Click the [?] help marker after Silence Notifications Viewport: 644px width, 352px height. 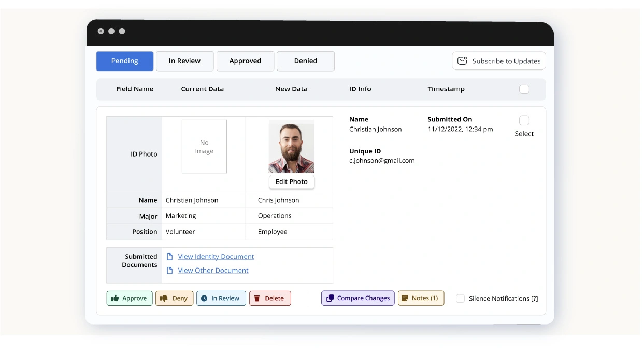pyautogui.click(x=534, y=299)
